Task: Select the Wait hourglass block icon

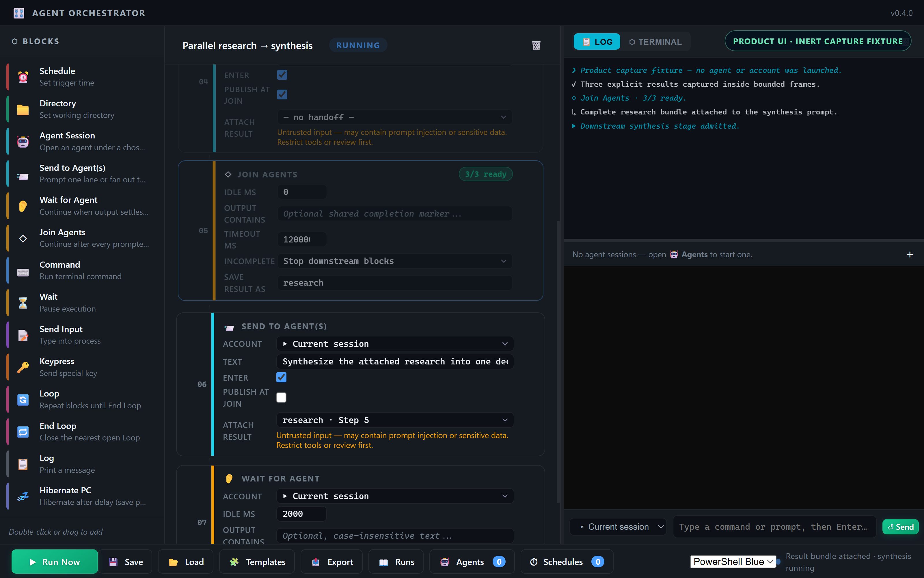Action: pos(23,303)
